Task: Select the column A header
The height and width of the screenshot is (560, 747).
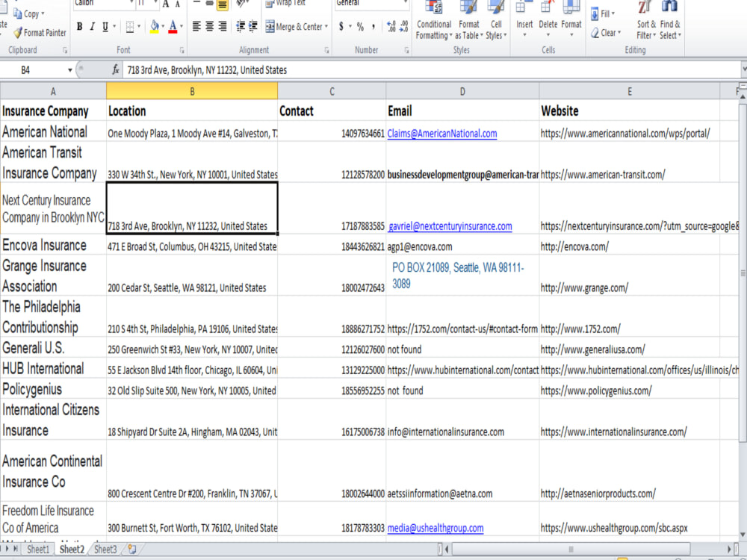Action: 53,91
